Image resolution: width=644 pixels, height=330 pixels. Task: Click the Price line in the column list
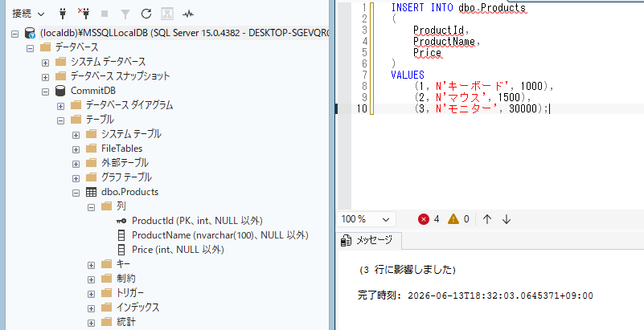point(427,52)
